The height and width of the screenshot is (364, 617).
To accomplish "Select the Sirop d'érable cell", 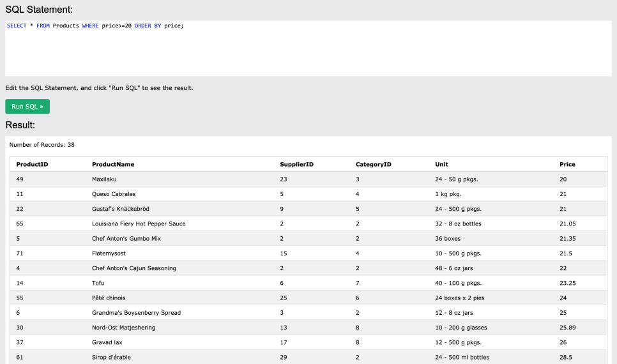I will [x=111, y=358].
